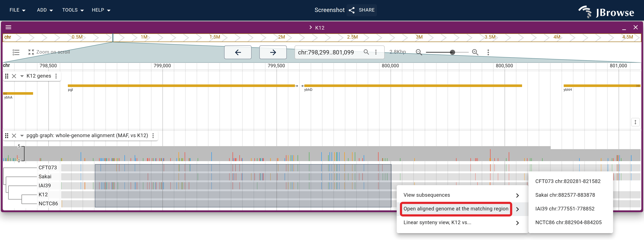Click the Screenshot session title
Image resolution: width=644 pixels, height=240 pixels.
point(329,10)
